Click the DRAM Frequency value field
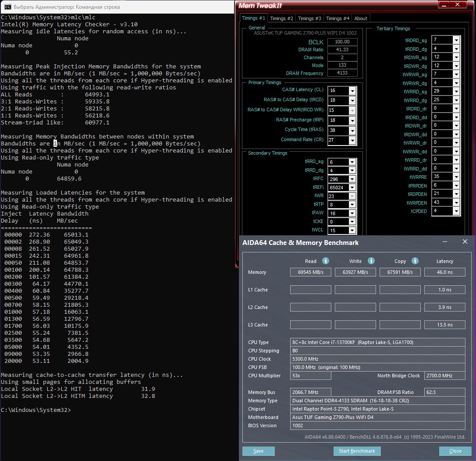Viewport: 476px width, 461px height. (342, 73)
